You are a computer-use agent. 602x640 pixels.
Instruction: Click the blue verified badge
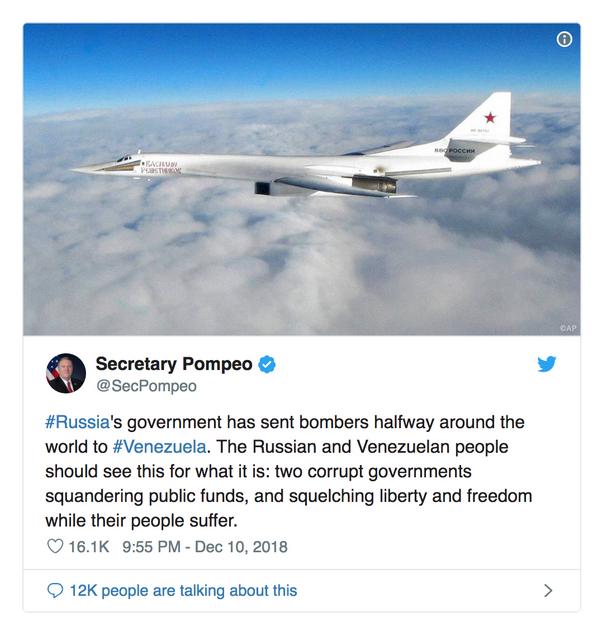pyautogui.click(x=267, y=364)
